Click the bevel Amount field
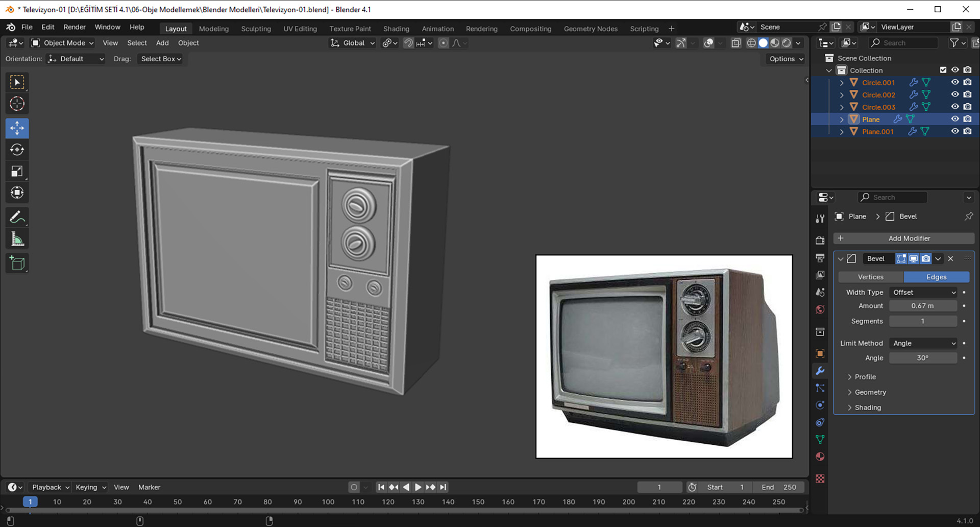Viewport: 980px width, 527px height. 923,306
